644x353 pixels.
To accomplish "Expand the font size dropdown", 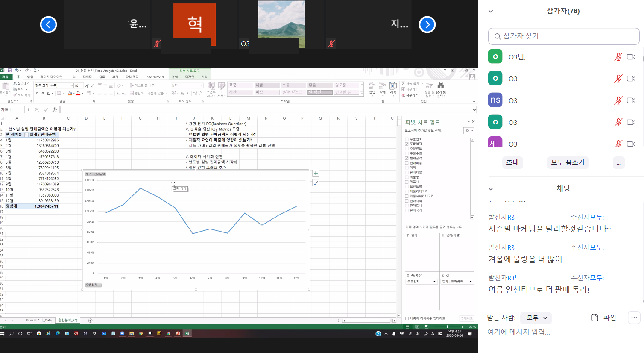I will (82, 86).
